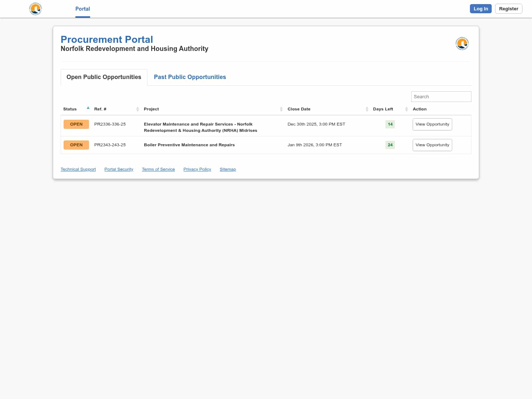
Task: Open the Technical Support link
Action: [x=78, y=169]
